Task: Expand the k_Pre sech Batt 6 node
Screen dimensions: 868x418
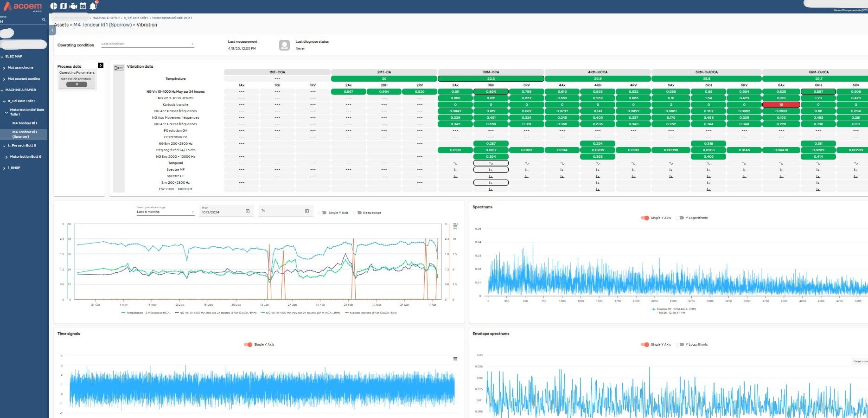Action: point(4,146)
